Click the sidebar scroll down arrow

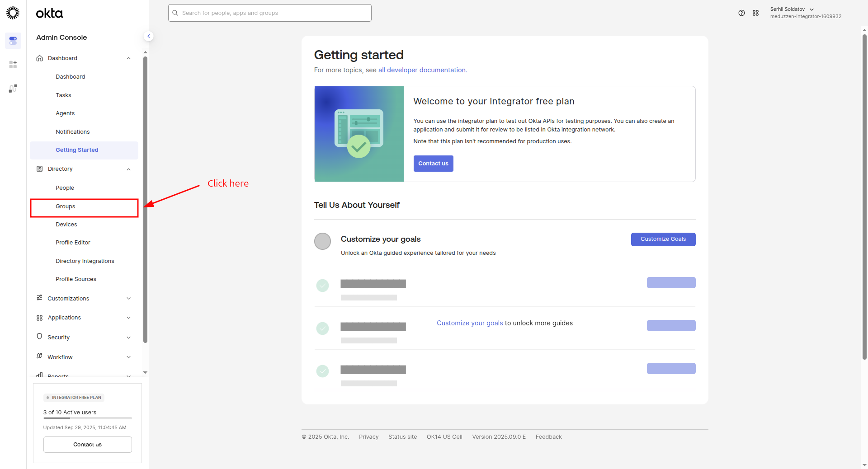click(x=145, y=373)
